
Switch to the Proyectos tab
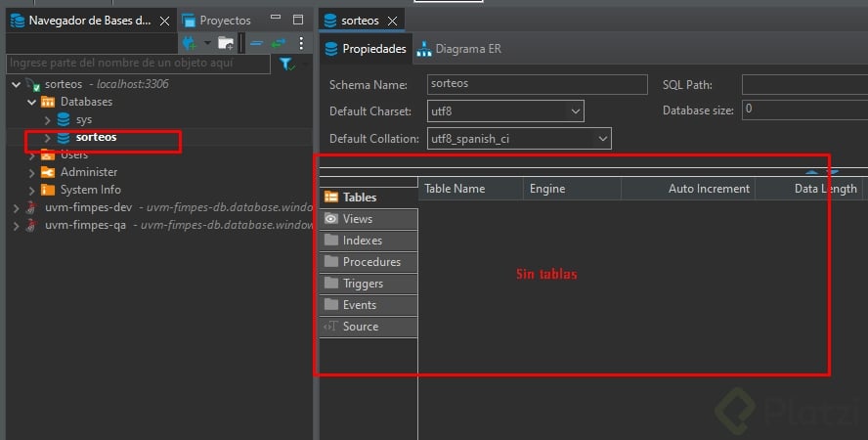coord(224,20)
